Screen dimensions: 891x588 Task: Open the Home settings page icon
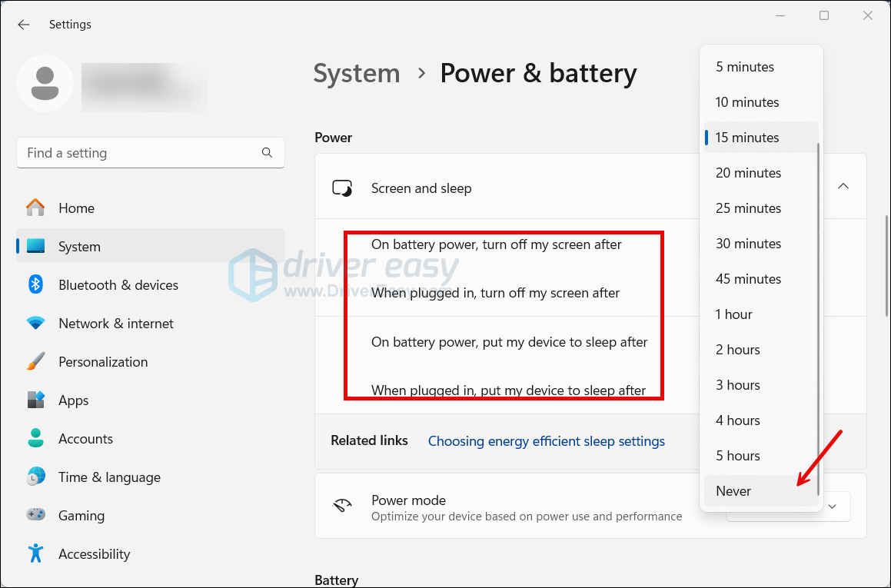click(35, 208)
